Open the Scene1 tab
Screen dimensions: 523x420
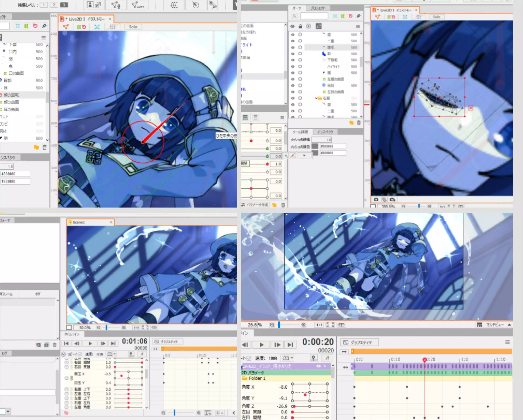pos(90,222)
